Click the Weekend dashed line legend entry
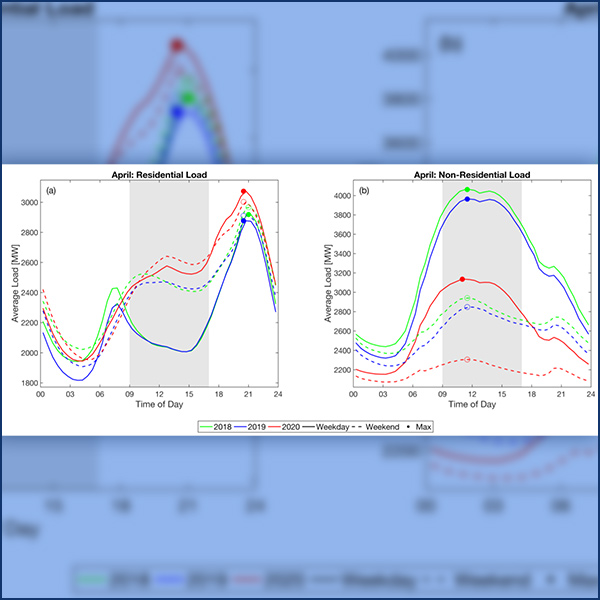This screenshot has width=600, height=600. click(376, 425)
